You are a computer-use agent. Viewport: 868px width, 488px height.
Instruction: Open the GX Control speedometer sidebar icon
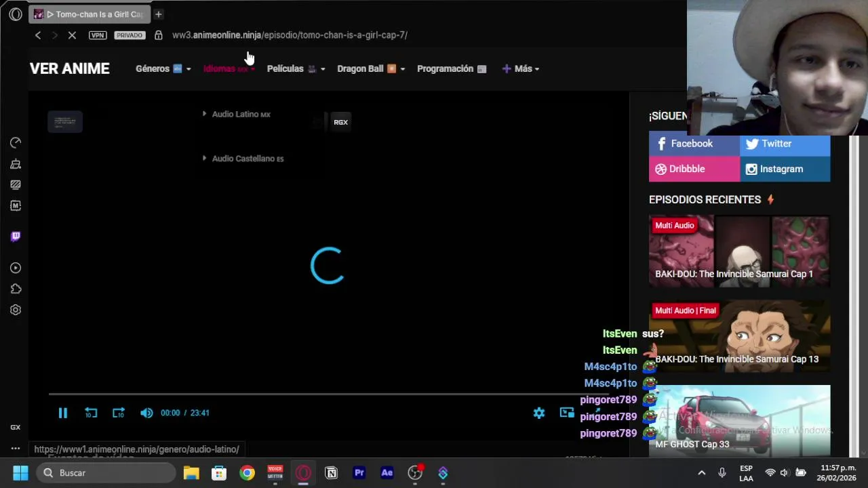click(16, 142)
